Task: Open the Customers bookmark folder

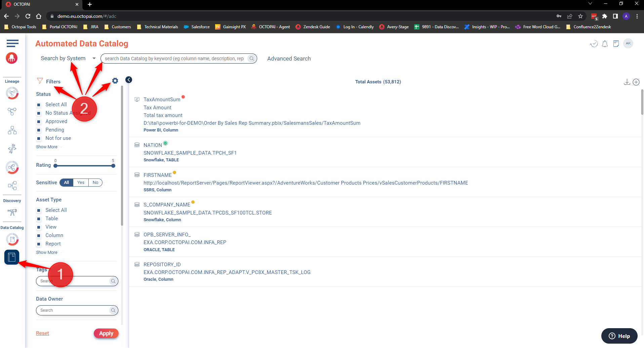Action: [x=118, y=27]
